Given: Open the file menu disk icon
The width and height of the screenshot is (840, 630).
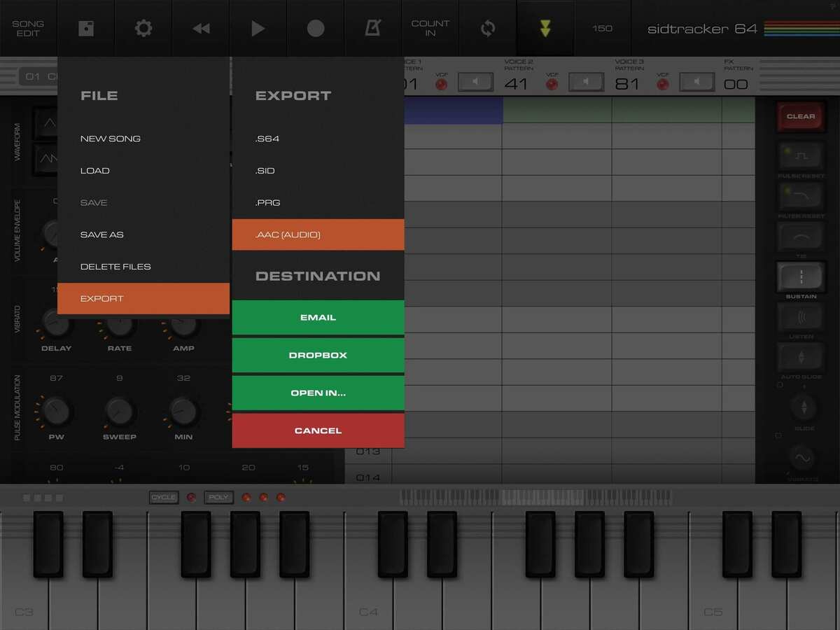Looking at the screenshot, I should 86,28.
